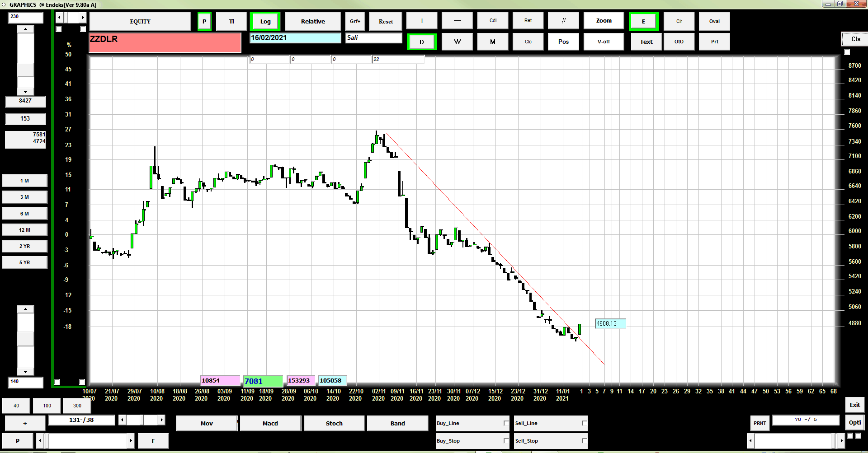868x453 pixels.
Task: Tick the Buy_Line checkbox
Action: point(506,423)
